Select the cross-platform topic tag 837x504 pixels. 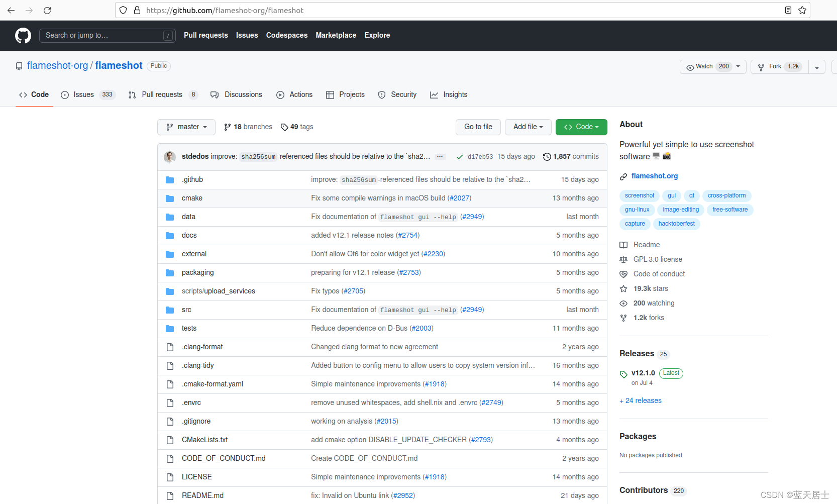726,196
